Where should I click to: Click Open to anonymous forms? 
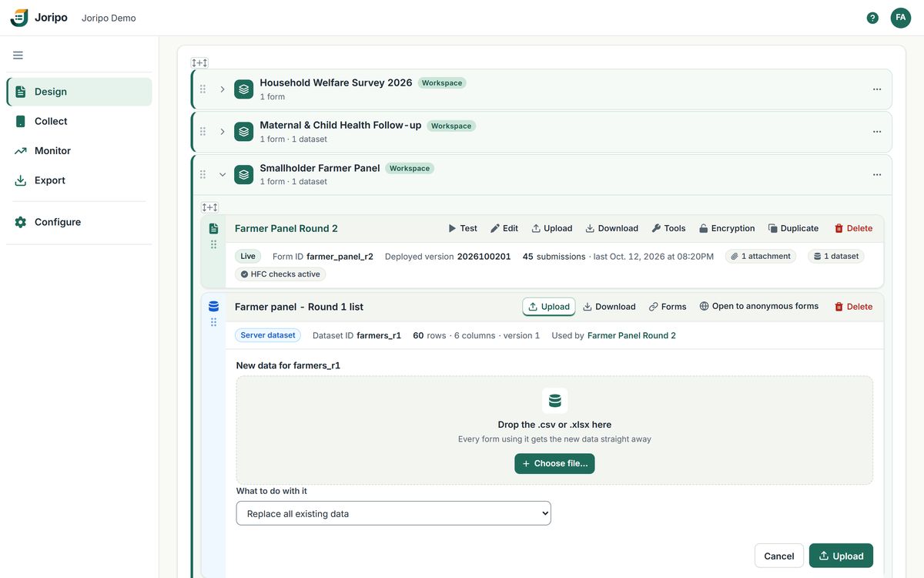(758, 307)
